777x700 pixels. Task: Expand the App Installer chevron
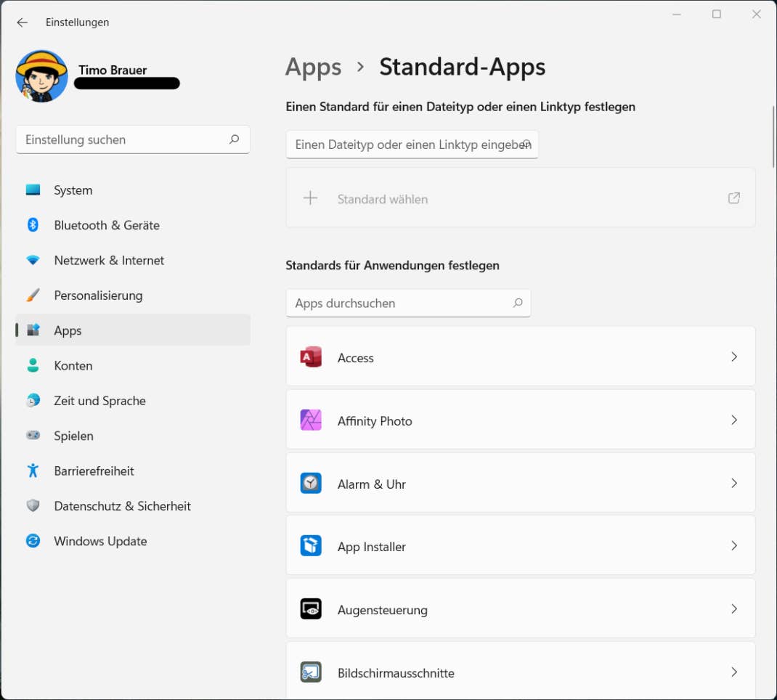click(734, 546)
